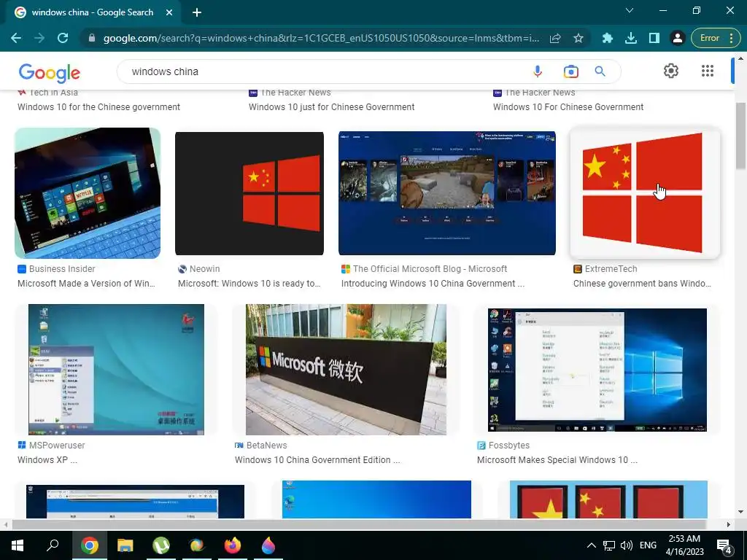Open the MSPoweruser Windows XP thumbnail
This screenshot has width=747, height=560.
point(116,370)
